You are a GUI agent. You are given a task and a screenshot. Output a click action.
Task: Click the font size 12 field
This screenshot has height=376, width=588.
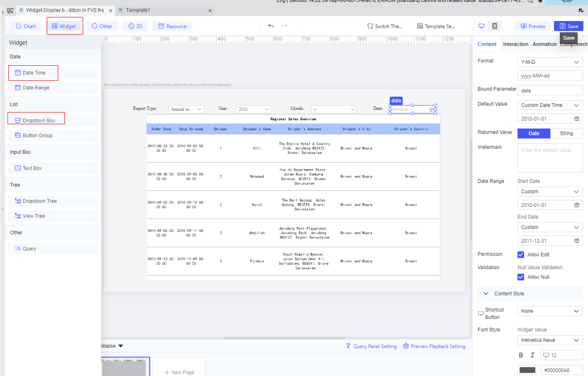[x=561, y=355]
